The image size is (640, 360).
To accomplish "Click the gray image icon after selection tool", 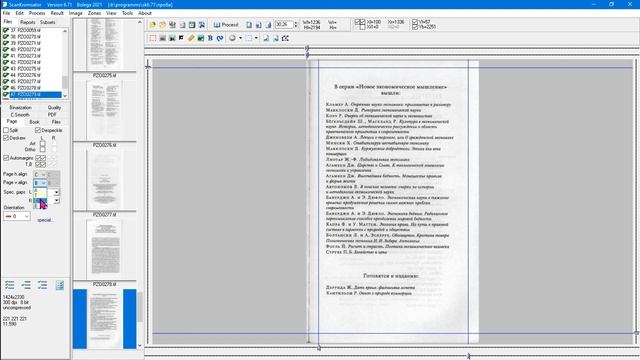I will click(162, 38).
